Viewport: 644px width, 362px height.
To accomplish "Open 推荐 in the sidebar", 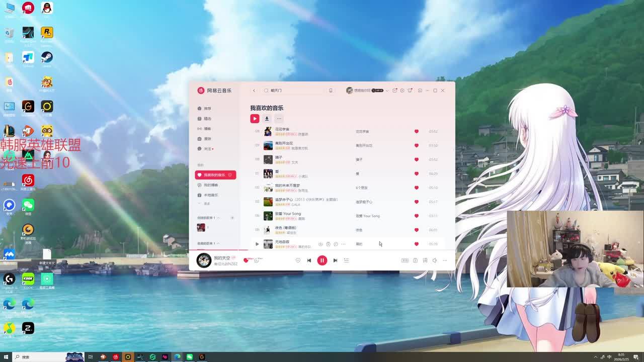I will [x=207, y=109].
